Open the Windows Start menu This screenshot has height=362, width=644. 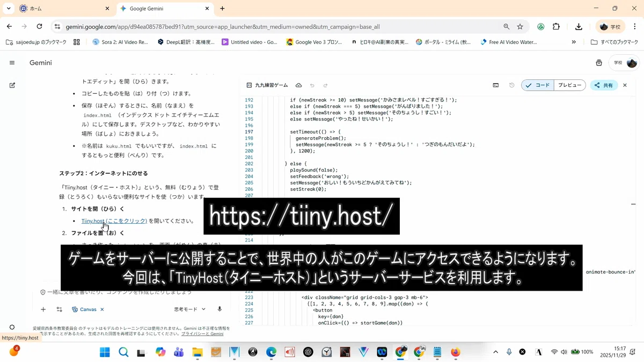(104, 352)
